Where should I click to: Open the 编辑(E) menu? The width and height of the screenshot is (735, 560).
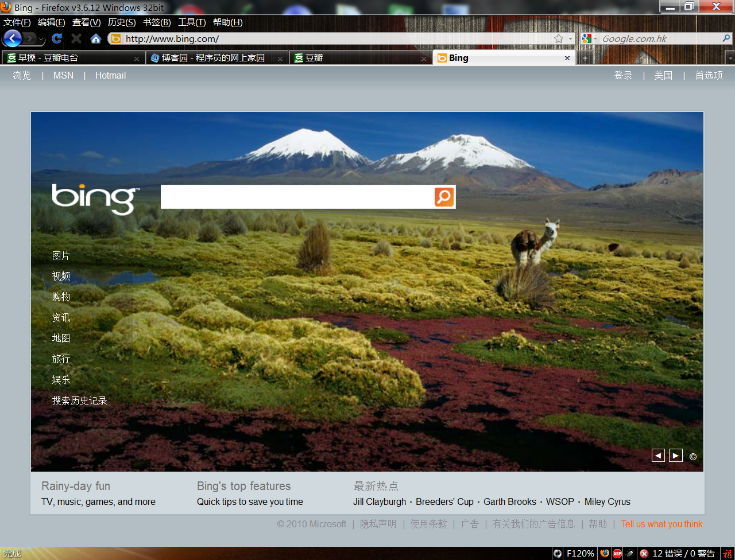pyautogui.click(x=52, y=22)
